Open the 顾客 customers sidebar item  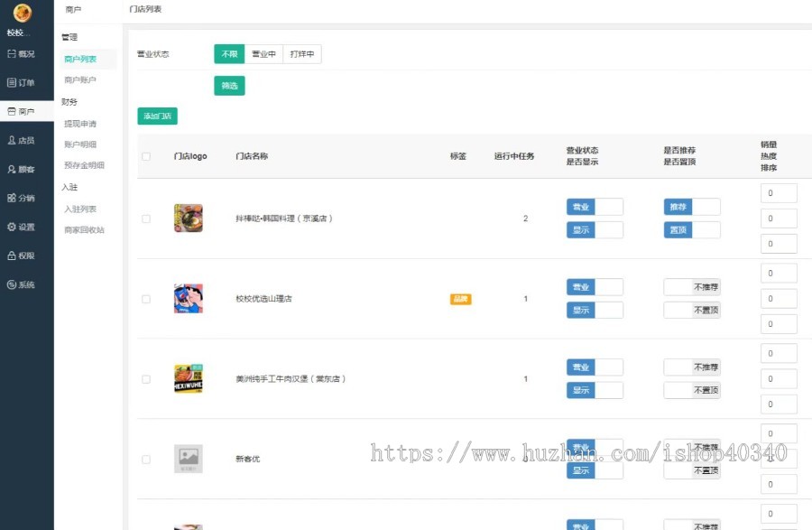pyautogui.click(x=22, y=169)
